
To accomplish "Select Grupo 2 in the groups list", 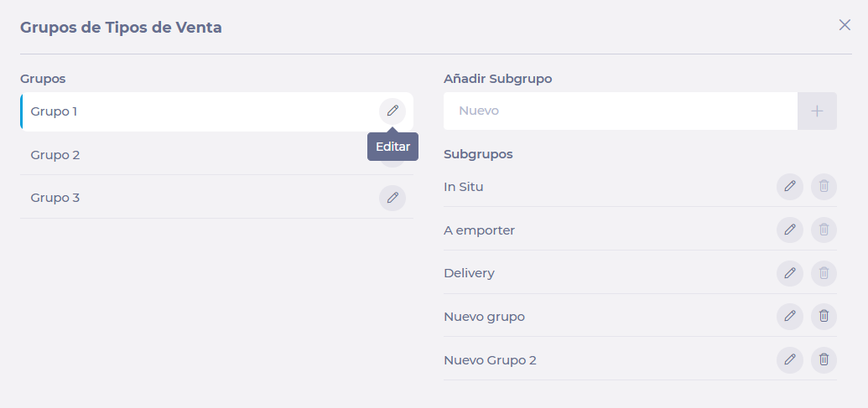I will 216,155.
